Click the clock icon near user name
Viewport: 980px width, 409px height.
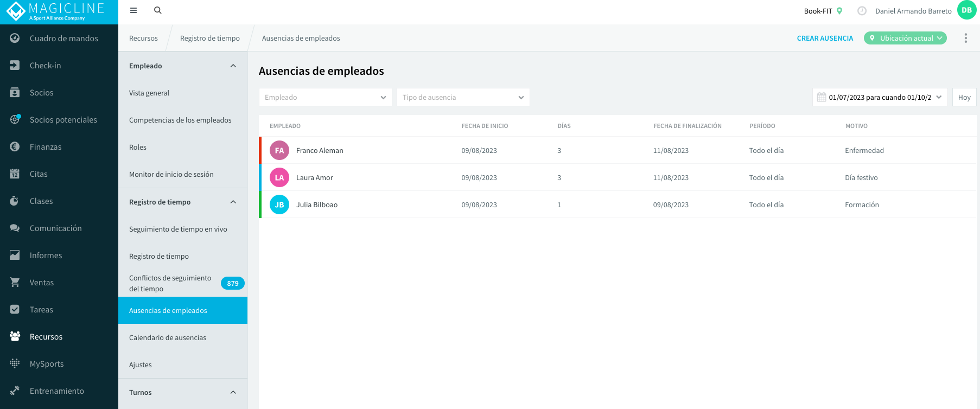pyautogui.click(x=862, y=11)
